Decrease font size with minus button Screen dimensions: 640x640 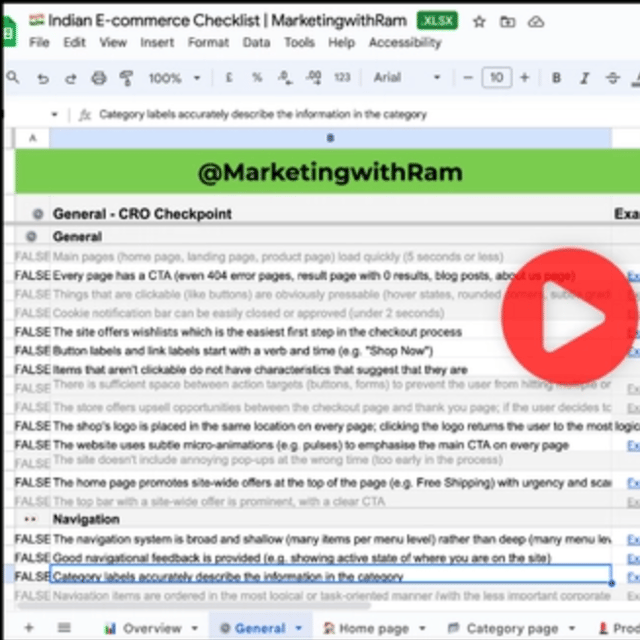click(x=468, y=78)
